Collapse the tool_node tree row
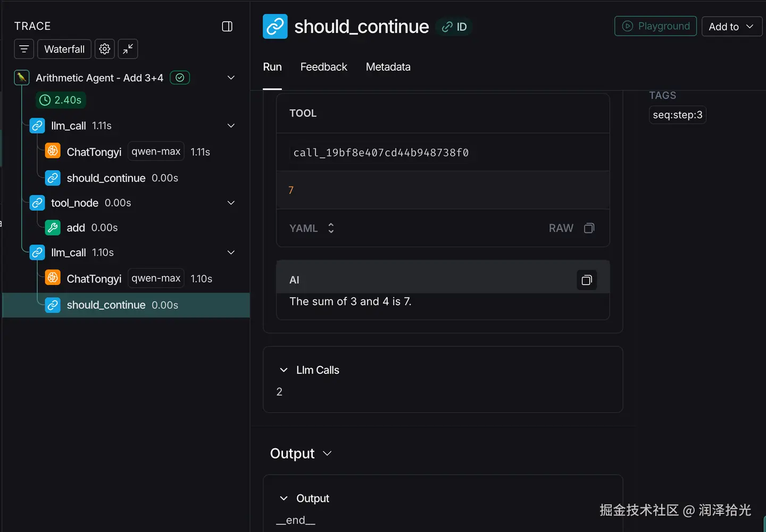The width and height of the screenshot is (766, 532). [x=231, y=203]
